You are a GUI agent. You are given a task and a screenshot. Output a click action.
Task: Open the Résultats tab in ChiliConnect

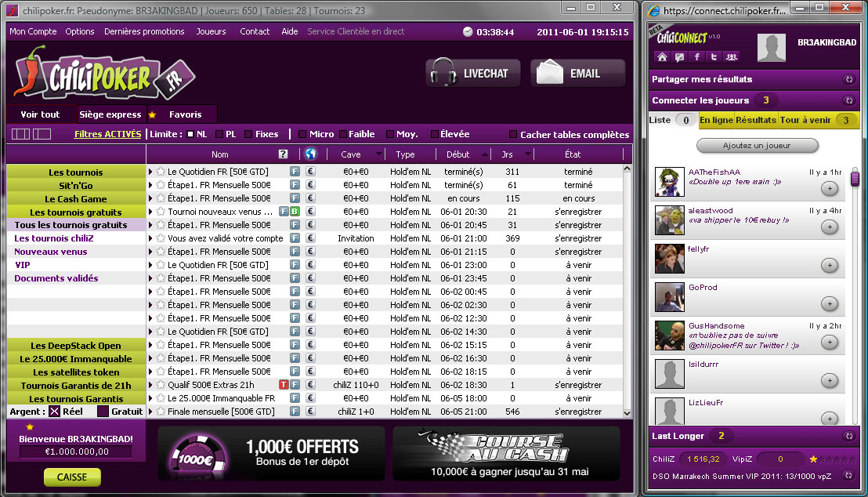pyautogui.click(x=756, y=120)
